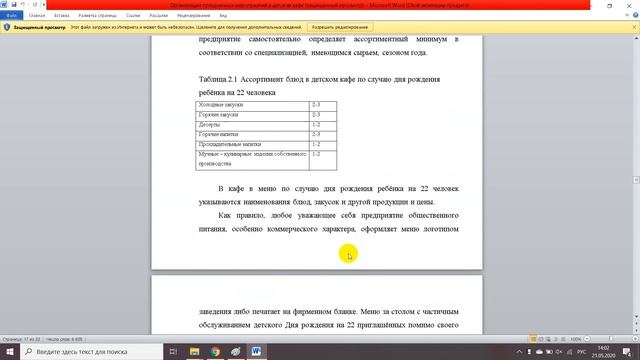Image resolution: width=640 pixels, height=360 pixels.
Task: Select Draft view button in status bar
Action: [563, 339]
